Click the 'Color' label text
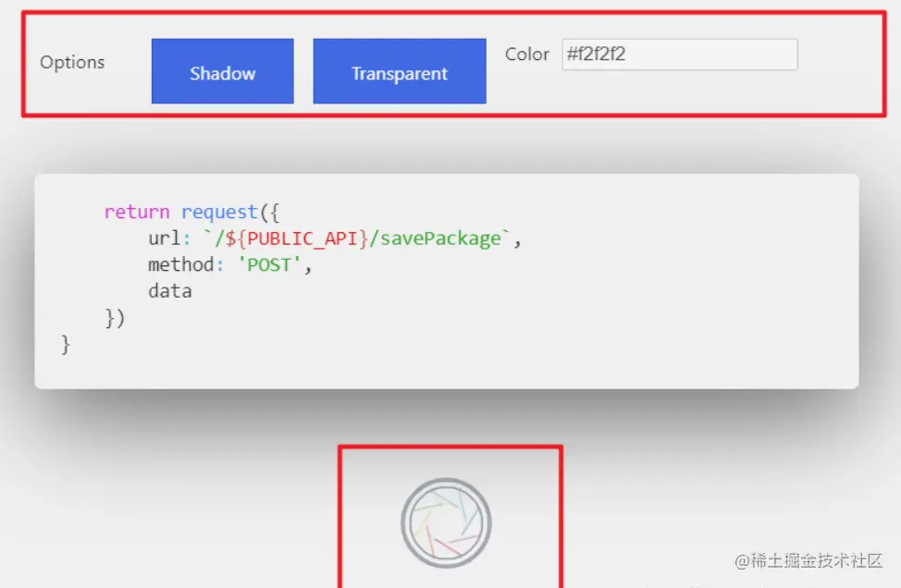 (527, 54)
